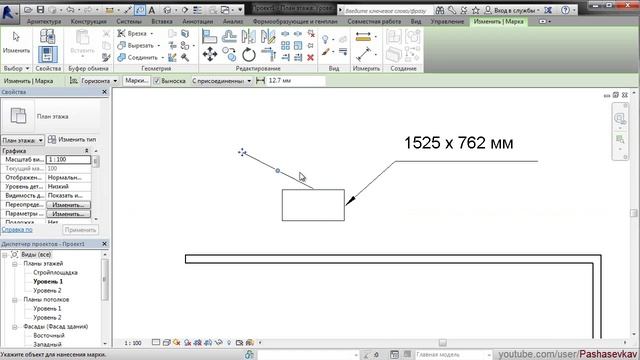640x360 pixels.
Task: Click the 1 : 100 view scale control
Action: click(x=133, y=343)
